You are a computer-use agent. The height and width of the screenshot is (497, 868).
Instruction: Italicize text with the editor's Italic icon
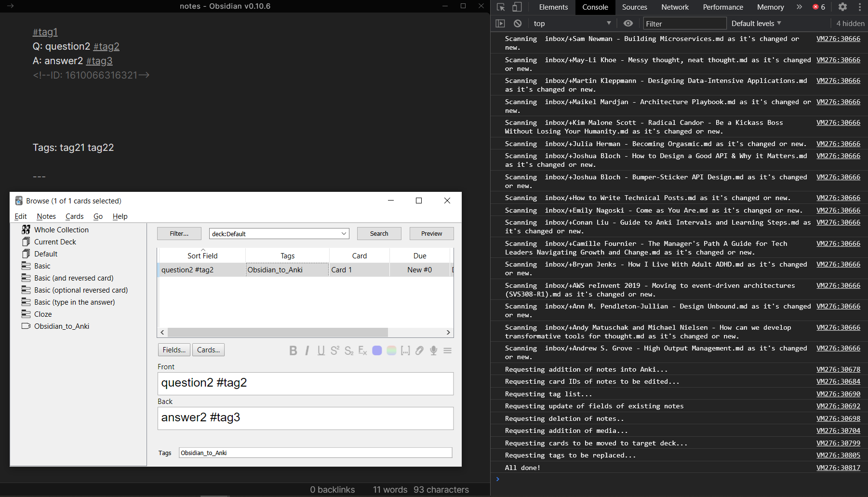(x=307, y=350)
